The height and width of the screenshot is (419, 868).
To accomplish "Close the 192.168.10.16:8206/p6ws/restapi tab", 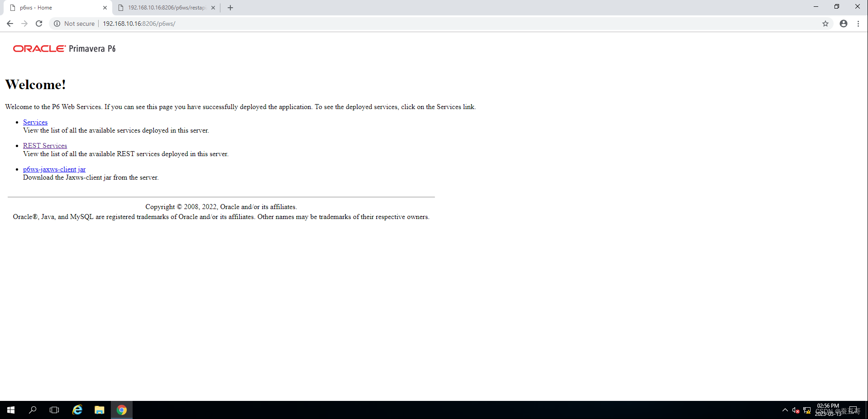I will 213,8.
